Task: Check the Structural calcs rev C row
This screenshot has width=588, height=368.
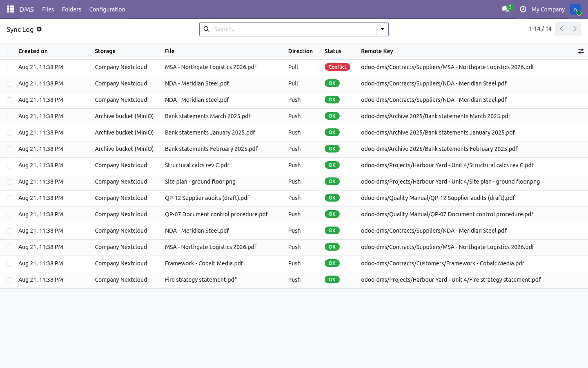Action: [x=9, y=165]
